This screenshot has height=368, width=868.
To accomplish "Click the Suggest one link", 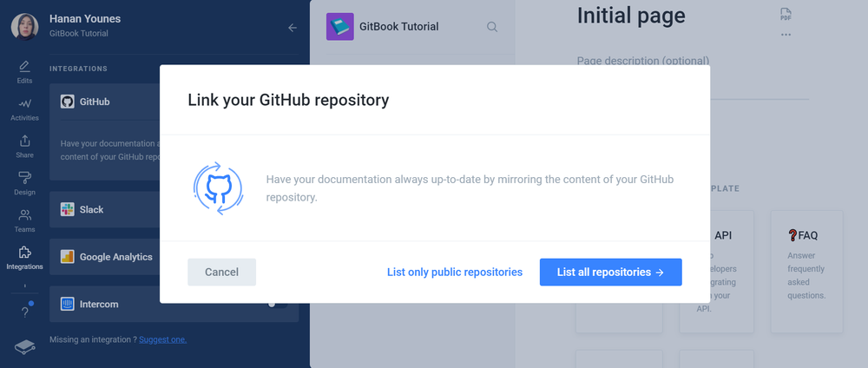I will 162,339.
